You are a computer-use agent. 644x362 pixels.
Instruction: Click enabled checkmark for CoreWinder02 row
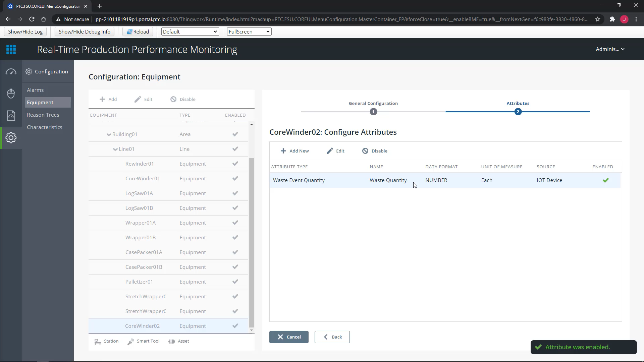pyautogui.click(x=235, y=326)
